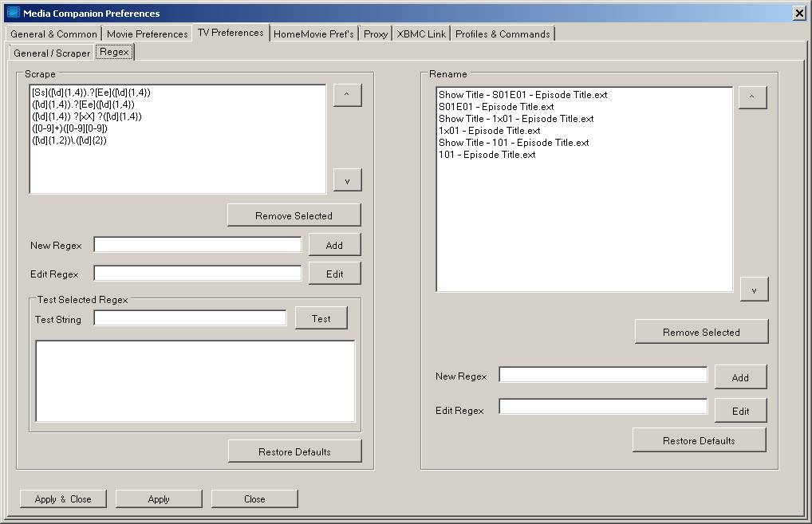Image resolution: width=812 pixels, height=524 pixels.
Task: Click the Test button for test string
Action: [321, 318]
